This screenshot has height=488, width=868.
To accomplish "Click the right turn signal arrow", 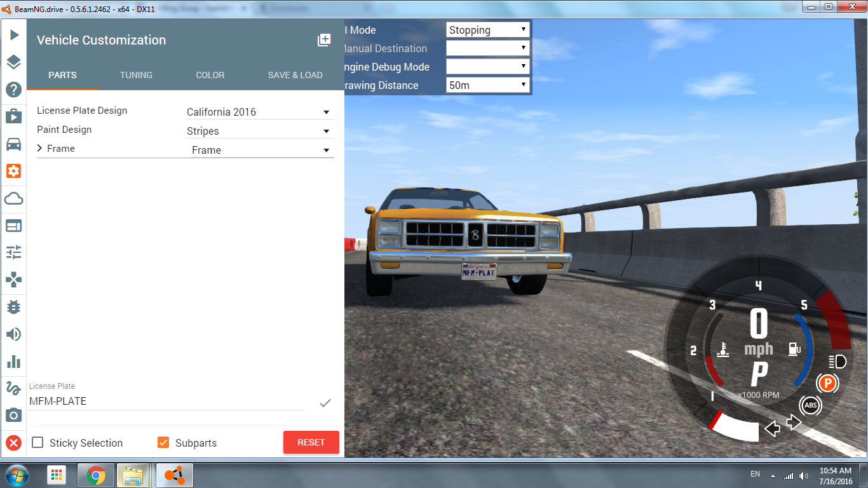I will click(794, 422).
